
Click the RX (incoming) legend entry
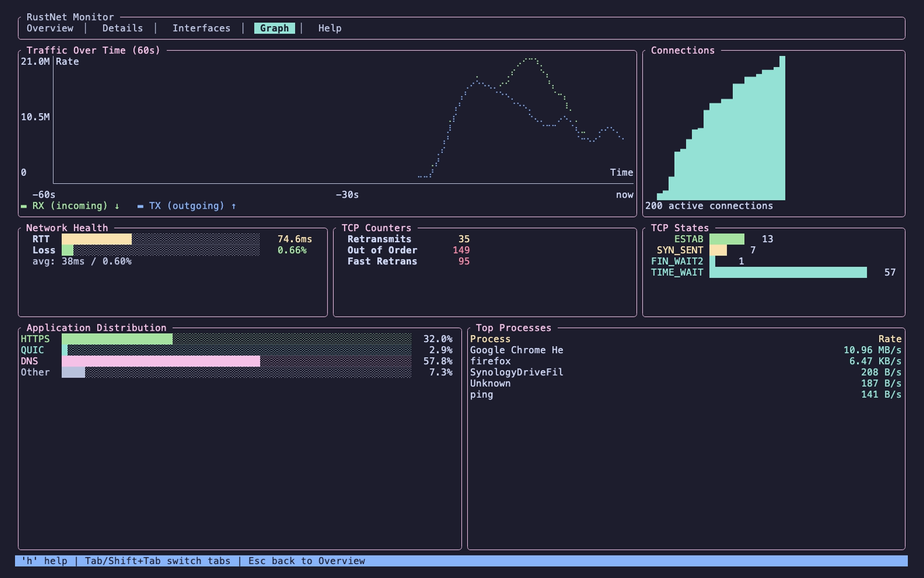pos(70,206)
